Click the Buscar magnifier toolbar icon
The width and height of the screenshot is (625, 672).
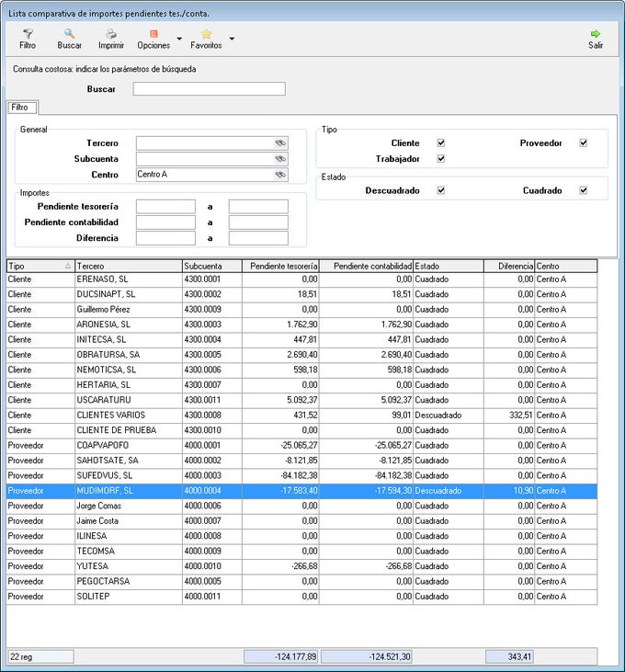[x=70, y=34]
